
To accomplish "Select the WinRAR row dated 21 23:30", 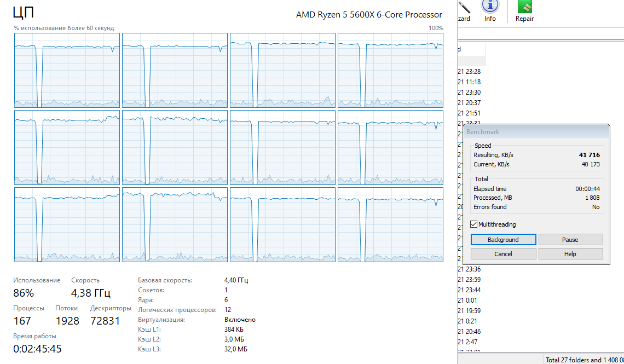I will (469, 93).
